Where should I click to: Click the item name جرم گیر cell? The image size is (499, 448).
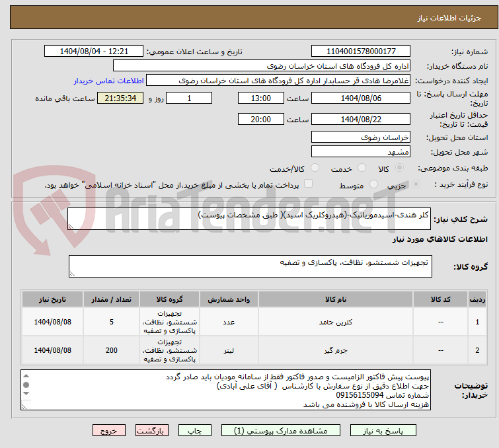336,350
